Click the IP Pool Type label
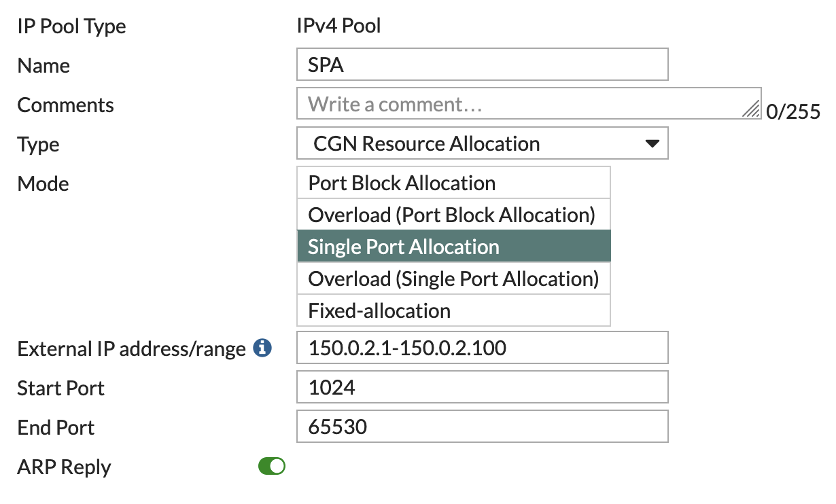 (71, 26)
